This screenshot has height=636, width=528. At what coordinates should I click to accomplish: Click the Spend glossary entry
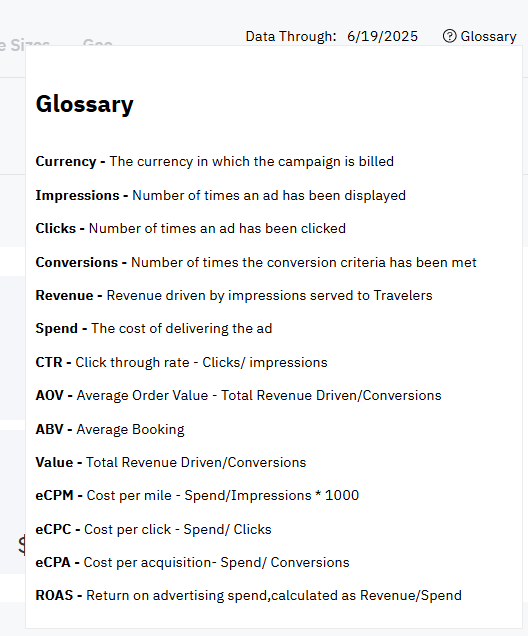click(x=154, y=329)
